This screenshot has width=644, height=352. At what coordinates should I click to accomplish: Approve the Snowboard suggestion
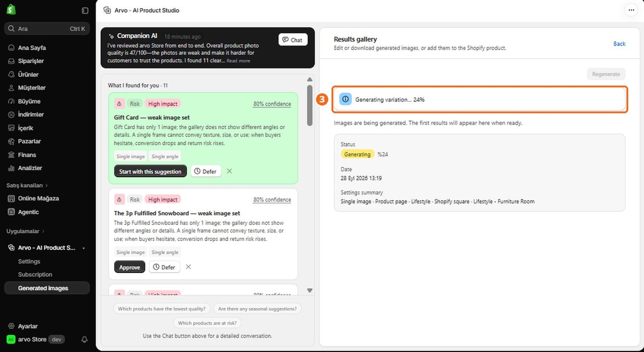(x=130, y=267)
